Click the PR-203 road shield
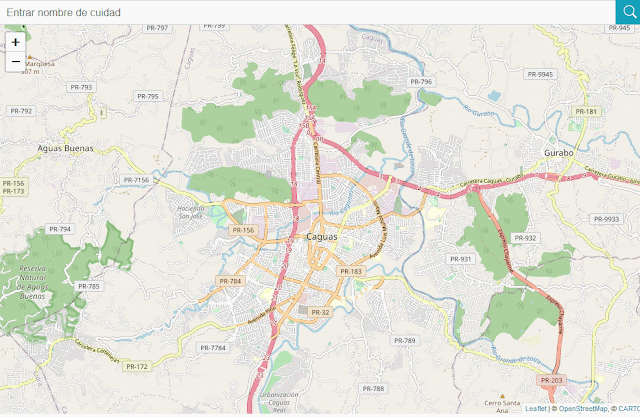 pyautogui.click(x=551, y=380)
